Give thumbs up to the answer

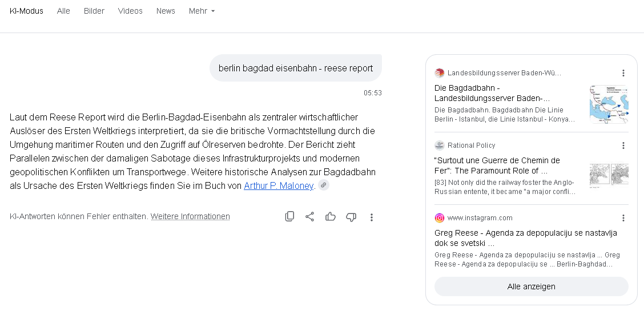[330, 217]
